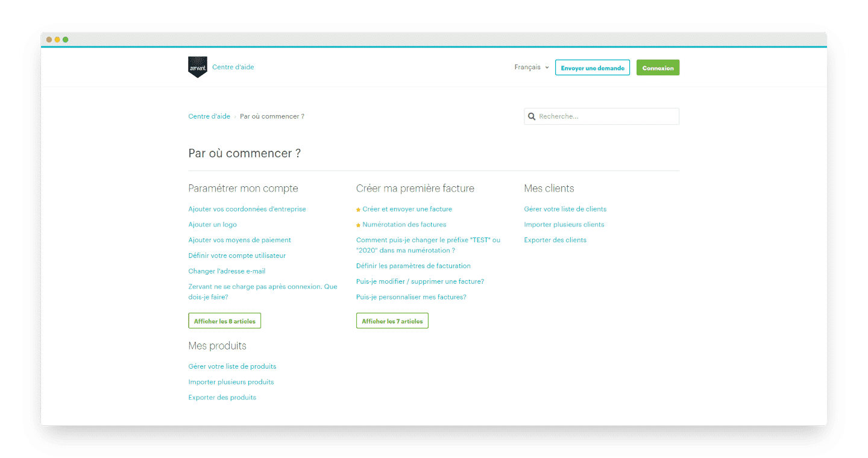Viewport: 868px width, 458px height.
Task: Open Importer plusieurs clients article
Action: click(x=564, y=225)
